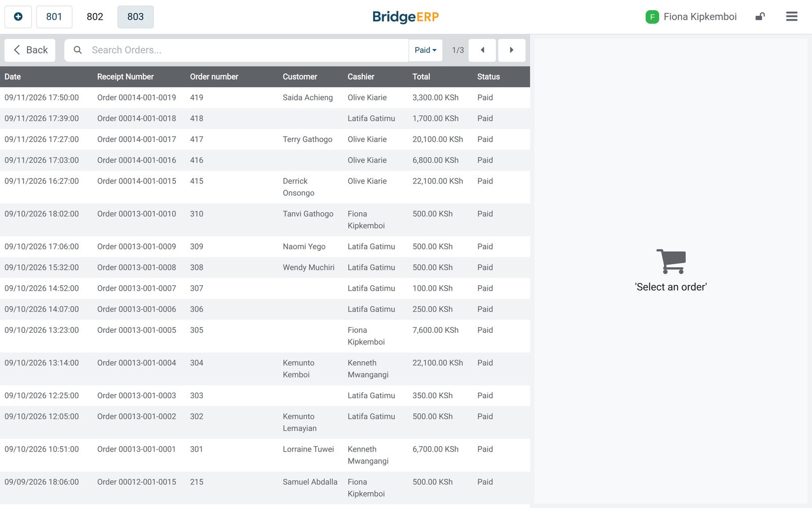Screen dimensions: 812x508
Task: Select Derrick Onsongo's order row
Action: [x=265, y=187]
